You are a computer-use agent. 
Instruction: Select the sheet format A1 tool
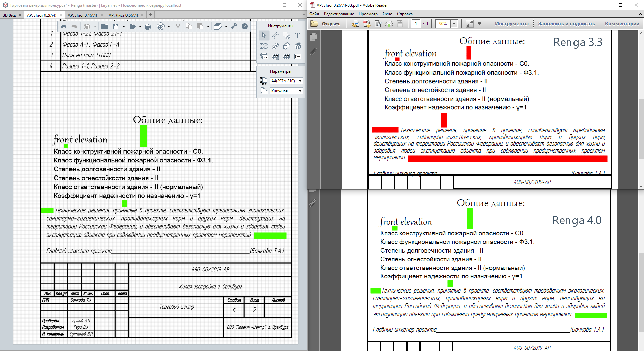click(x=264, y=56)
